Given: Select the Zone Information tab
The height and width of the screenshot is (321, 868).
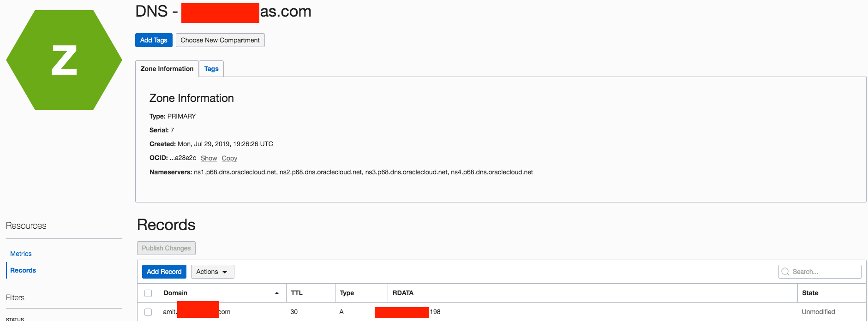Looking at the screenshot, I should click(167, 69).
